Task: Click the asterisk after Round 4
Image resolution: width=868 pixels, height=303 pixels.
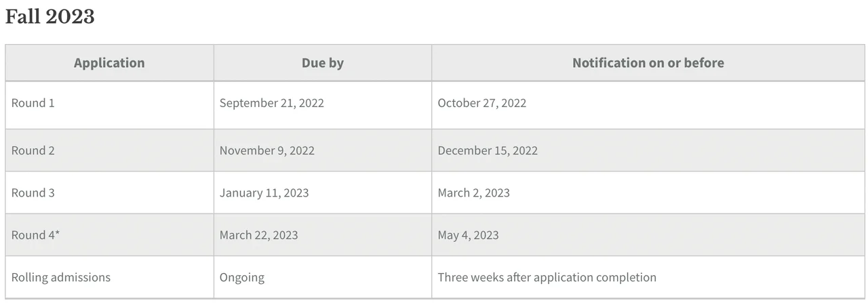Action: [x=58, y=234]
